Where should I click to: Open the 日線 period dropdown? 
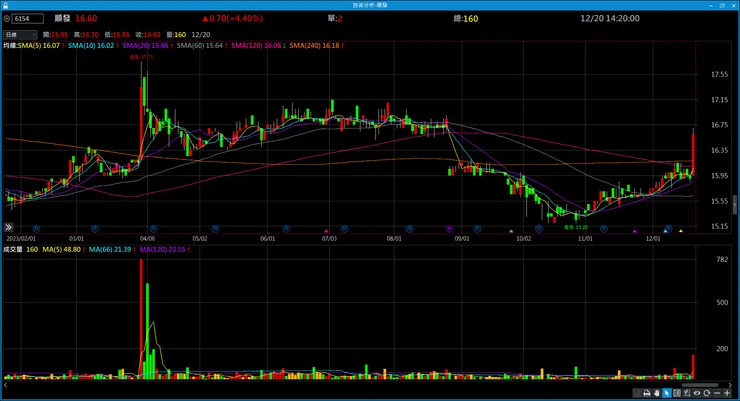20,35
